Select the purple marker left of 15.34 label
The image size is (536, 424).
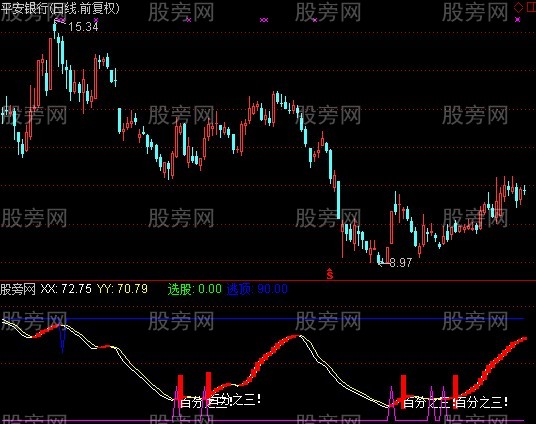pyautogui.click(x=60, y=21)
